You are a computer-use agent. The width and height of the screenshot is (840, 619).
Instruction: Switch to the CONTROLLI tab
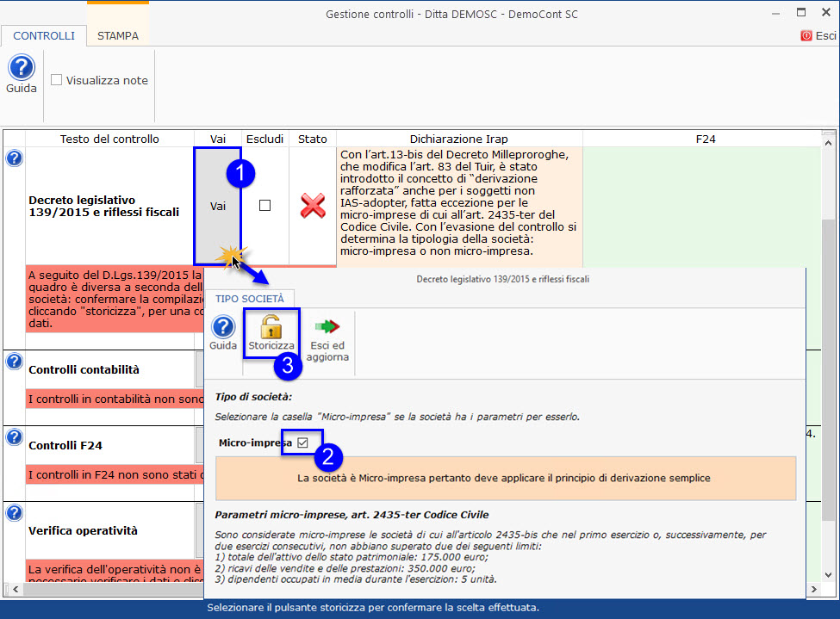(x=44, y=36)
